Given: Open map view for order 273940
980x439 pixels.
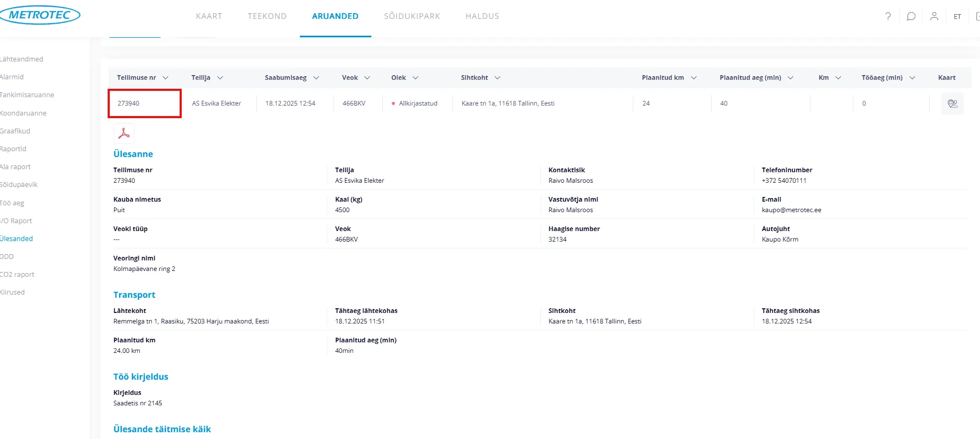Looking at the screenshot, I should 952,103.
